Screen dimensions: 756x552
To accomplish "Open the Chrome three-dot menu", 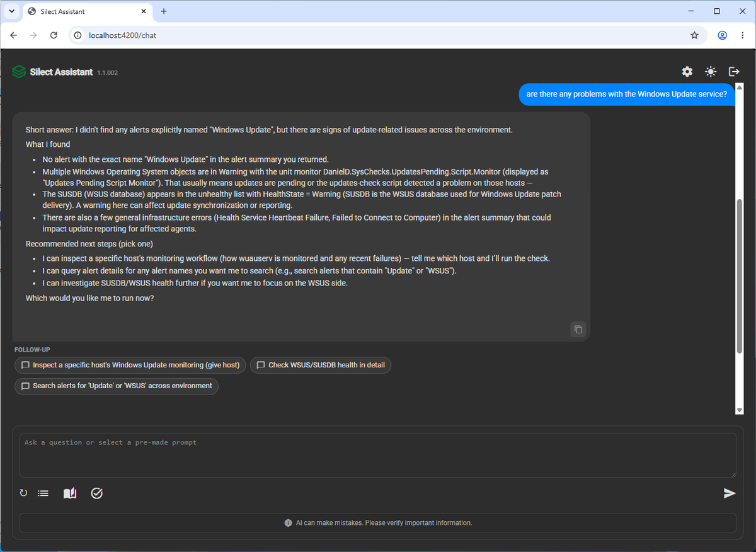I will (x=743, y=35).
